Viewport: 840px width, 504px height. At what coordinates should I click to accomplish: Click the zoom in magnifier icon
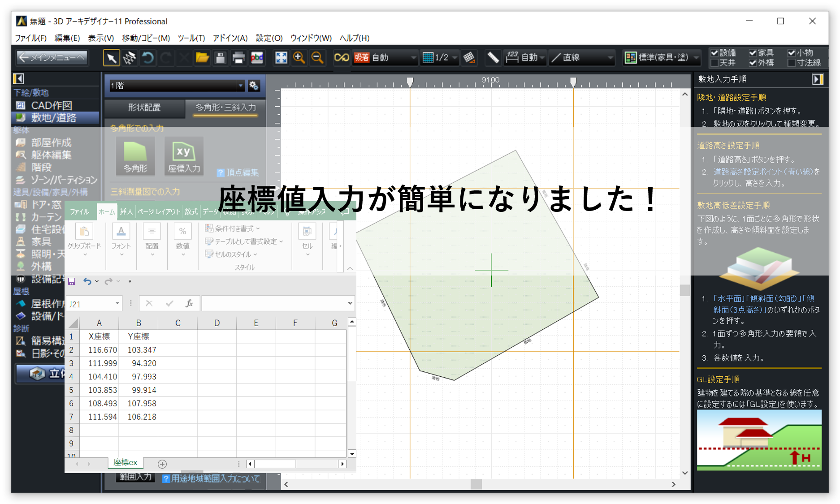tap(299, 58)
